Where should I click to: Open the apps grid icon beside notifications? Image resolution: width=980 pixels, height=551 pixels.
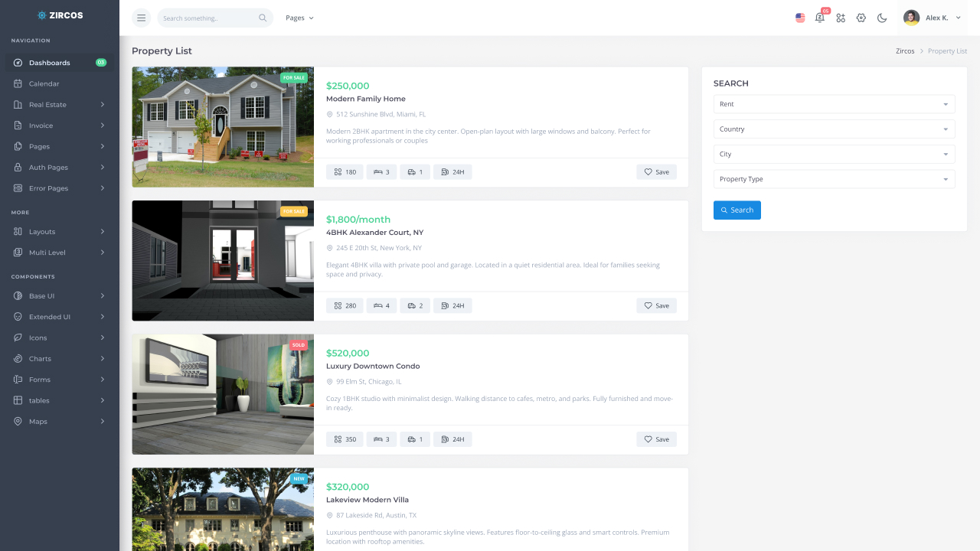click(841, 17)
